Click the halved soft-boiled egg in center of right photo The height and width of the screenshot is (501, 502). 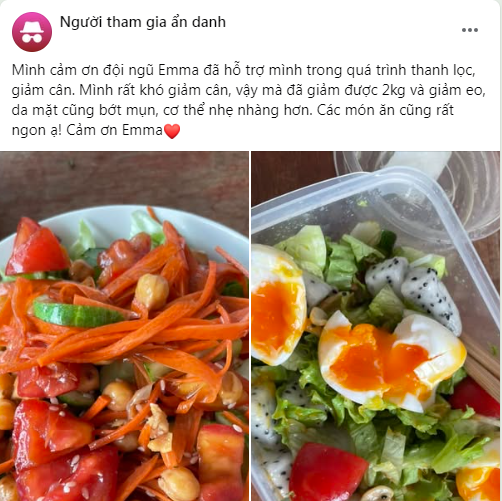coord(392,362)
